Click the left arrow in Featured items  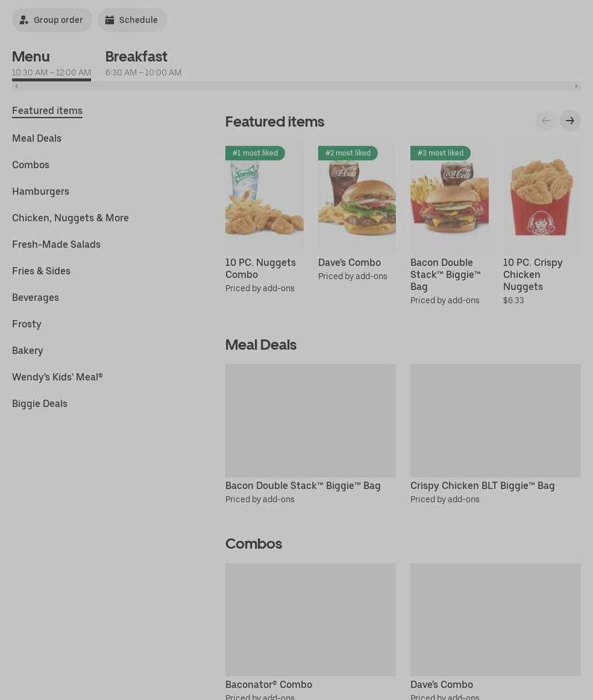point(546,121)
